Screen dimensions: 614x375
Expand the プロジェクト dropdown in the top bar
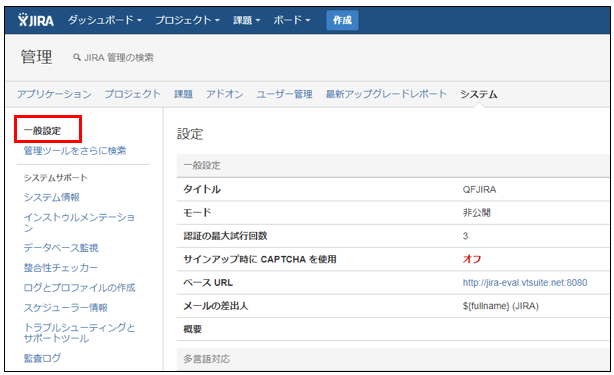point(187,20)
